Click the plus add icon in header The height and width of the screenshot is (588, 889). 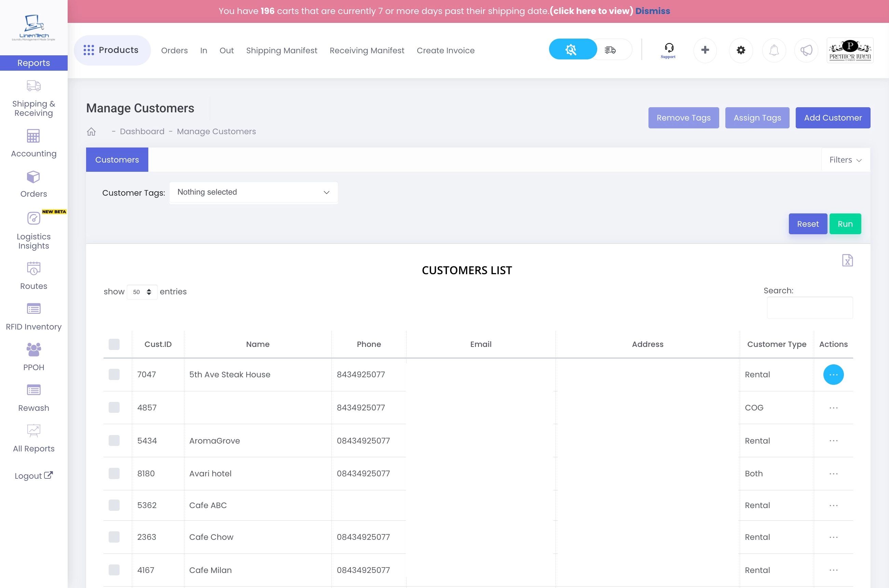705,50
